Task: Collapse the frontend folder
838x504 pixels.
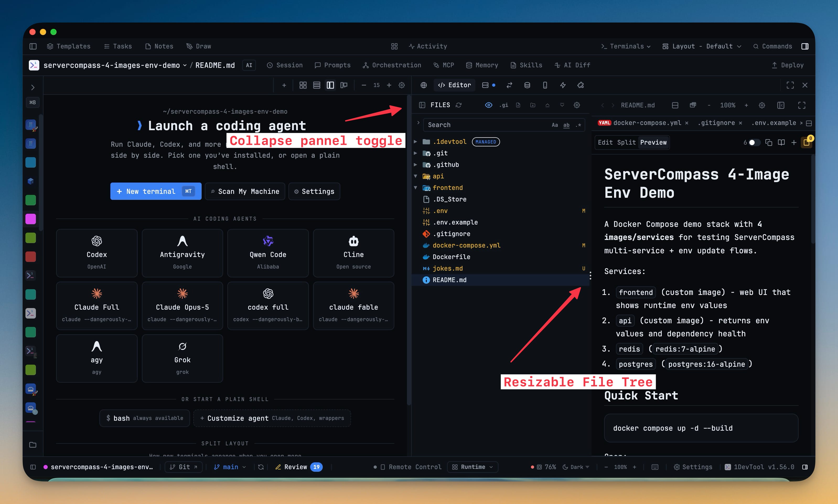Action: point(415,188)
